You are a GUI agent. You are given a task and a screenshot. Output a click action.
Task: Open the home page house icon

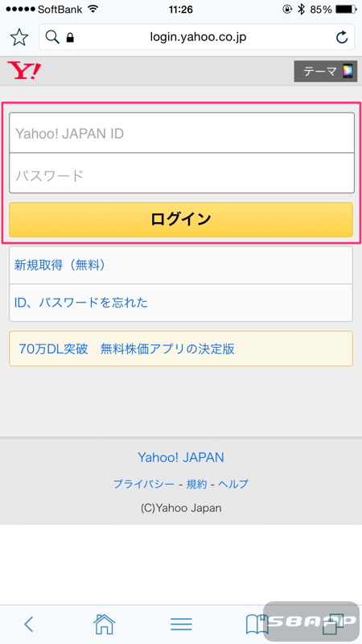click(x=105, y=624)
